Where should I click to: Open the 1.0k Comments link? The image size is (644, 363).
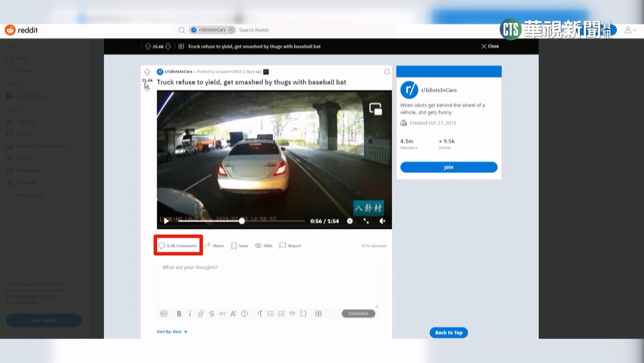pos(178,246)
